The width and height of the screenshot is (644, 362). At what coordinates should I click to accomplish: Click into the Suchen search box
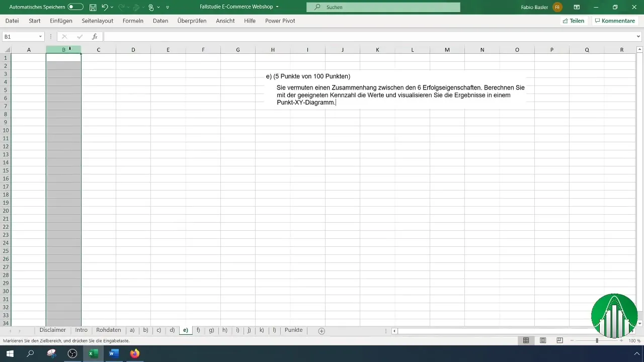pos(383,7)
